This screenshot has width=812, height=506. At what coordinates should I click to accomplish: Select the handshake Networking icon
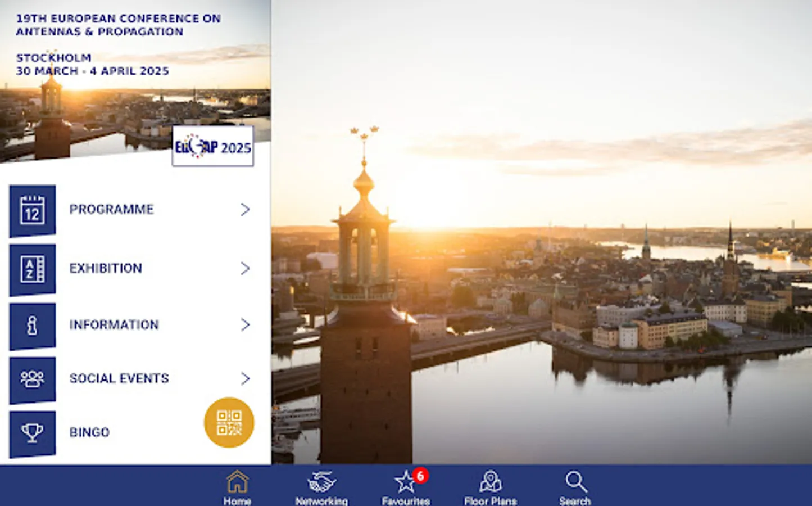pos(321,481)
